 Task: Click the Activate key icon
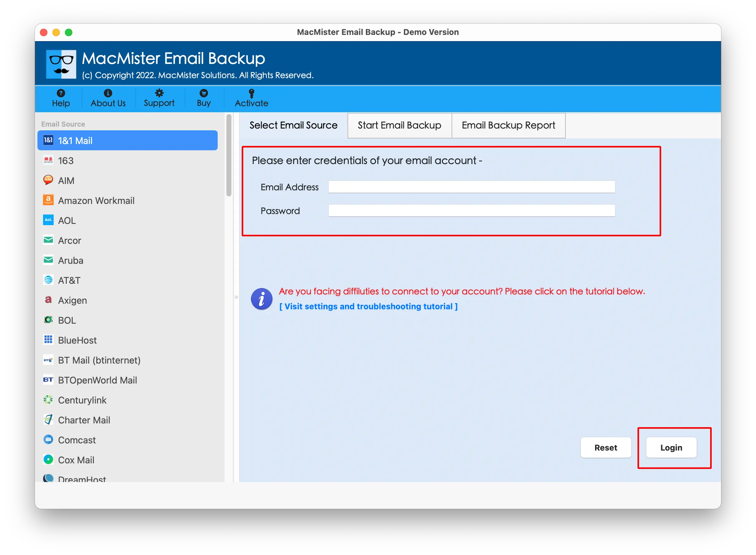pos(251,93)
